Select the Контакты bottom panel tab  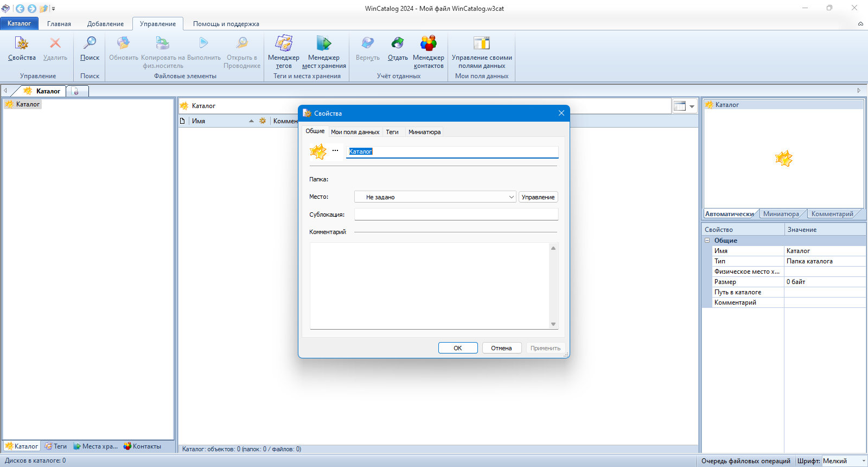[142, 446]
